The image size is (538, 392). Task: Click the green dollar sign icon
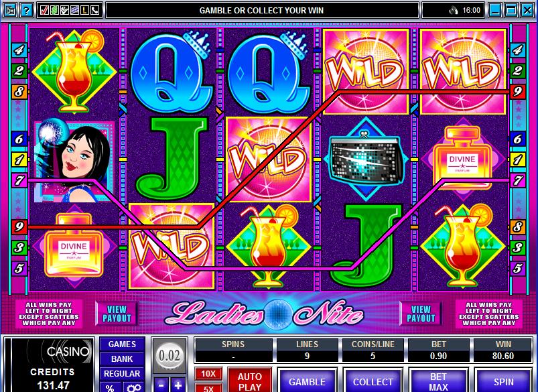54,10
